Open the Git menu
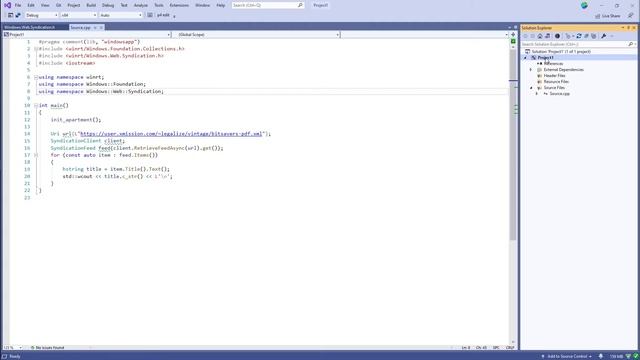The height and width of the screenshot is (360, 640). click(x=58, y=5)
